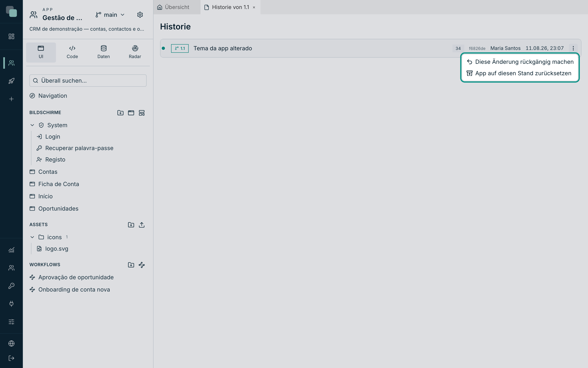Click the globe language icon

coord(11,343)
